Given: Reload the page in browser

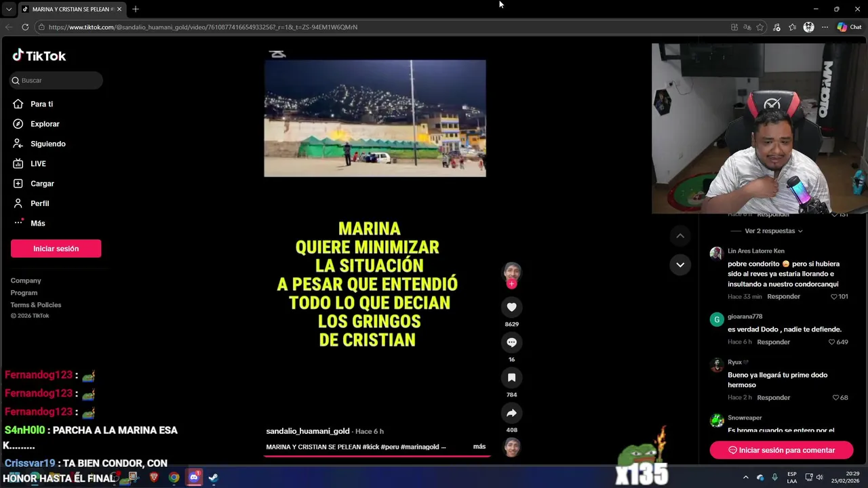Looking at the screenshot, I should pos(25,27).
